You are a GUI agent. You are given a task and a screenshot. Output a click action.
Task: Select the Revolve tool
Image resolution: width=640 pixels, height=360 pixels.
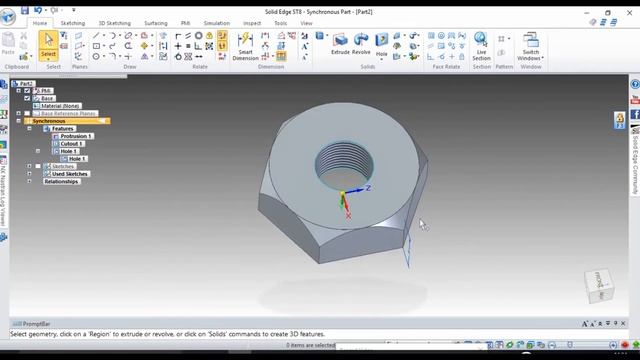click(361, 44)
